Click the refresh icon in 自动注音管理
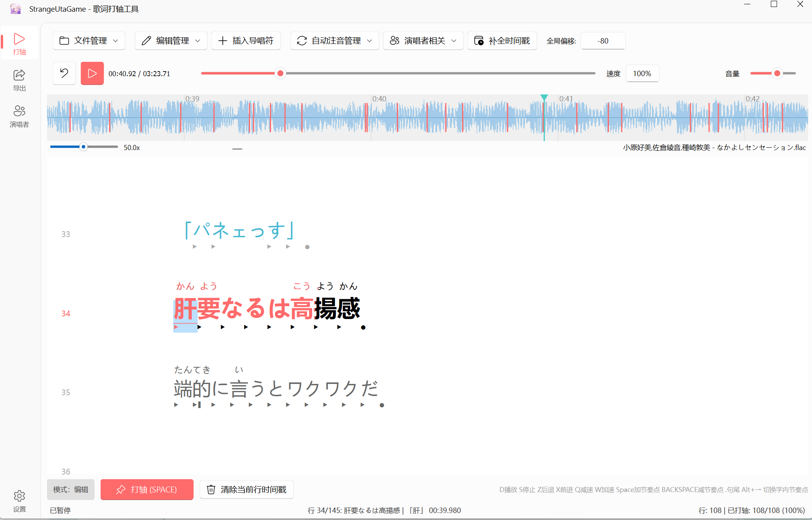 click(302, 41)
